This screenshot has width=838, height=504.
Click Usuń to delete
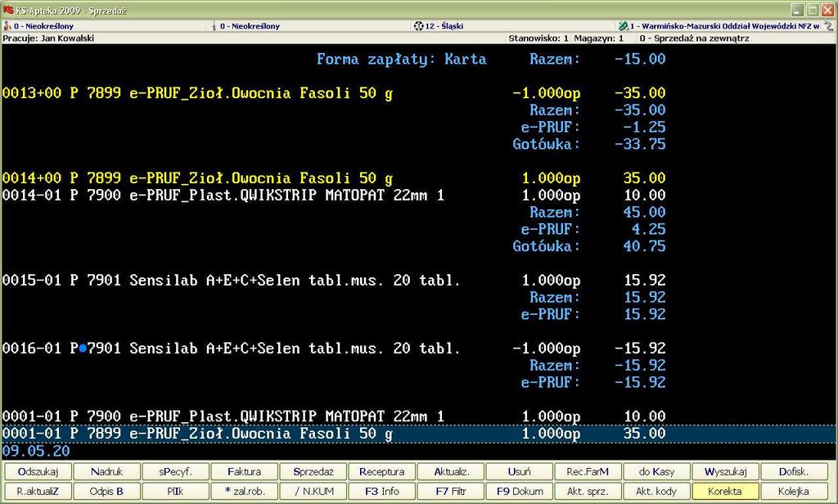520,471
